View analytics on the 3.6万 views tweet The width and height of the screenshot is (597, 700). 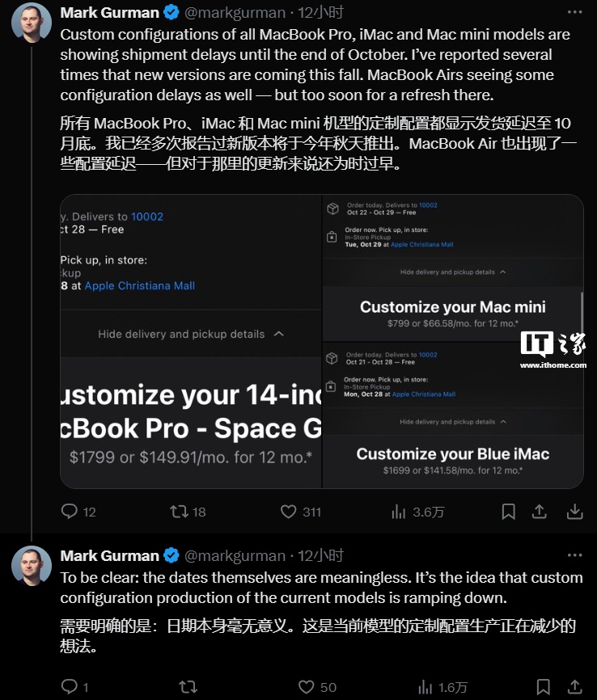398,511
